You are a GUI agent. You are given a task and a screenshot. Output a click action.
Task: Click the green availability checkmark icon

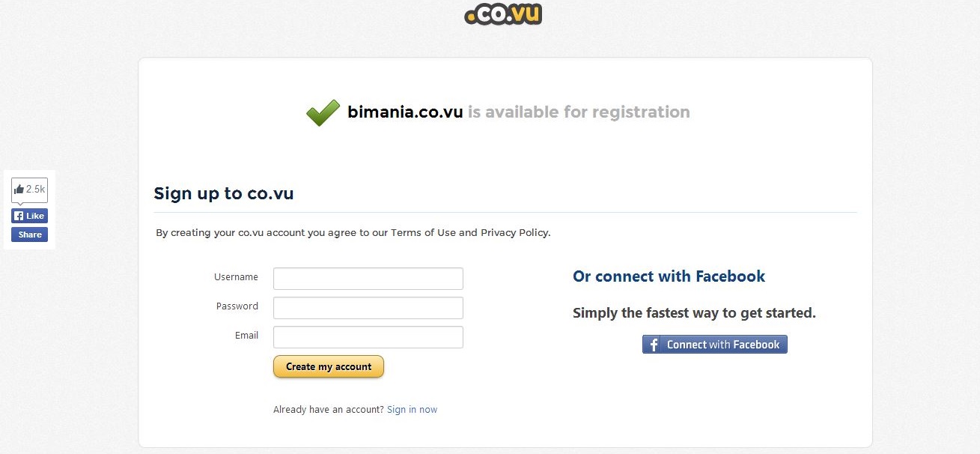(x=323, y=112)
